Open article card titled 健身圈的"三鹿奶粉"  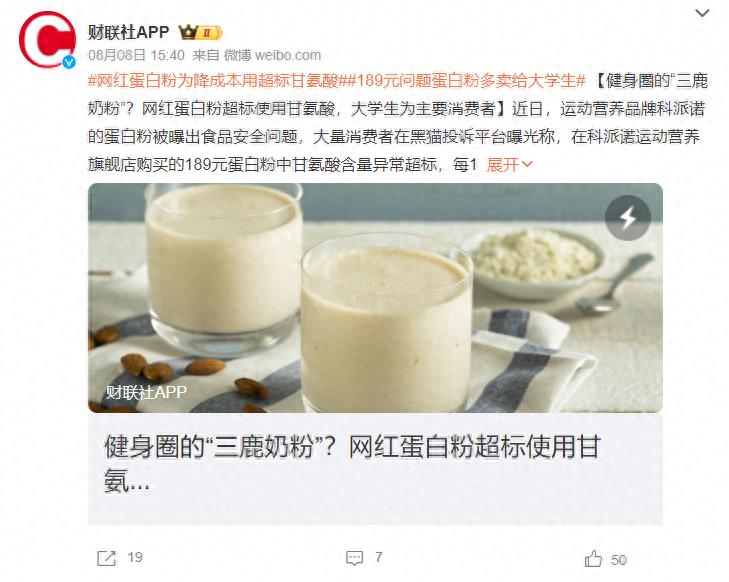click(375, 469)
